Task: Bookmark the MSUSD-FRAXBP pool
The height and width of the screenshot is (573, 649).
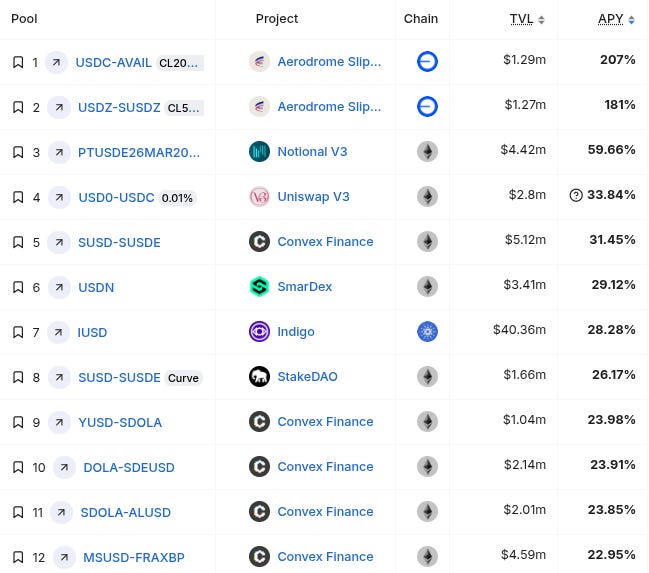Action: click(x=18, y=557)
